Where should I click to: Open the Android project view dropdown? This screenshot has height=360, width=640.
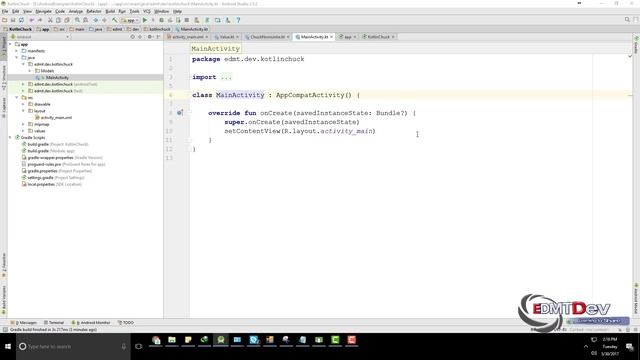pyautogui.click(x=40, y=37)
